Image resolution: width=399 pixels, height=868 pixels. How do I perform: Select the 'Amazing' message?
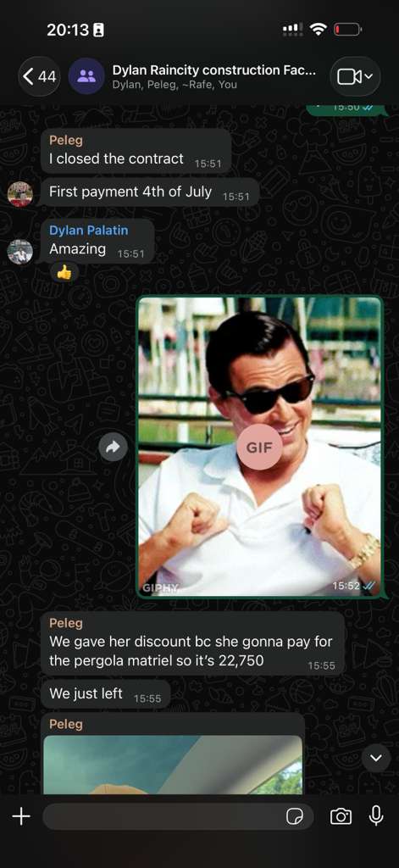click(97, 242)
